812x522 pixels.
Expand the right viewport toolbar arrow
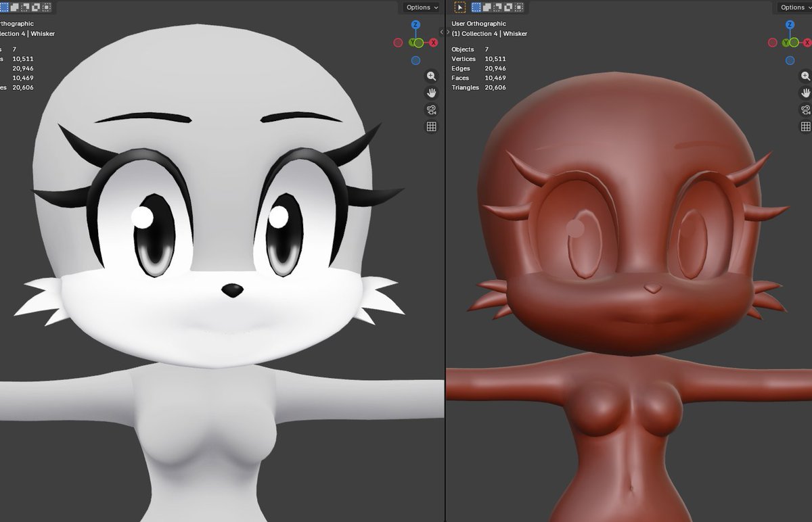(x=449, y=32)
